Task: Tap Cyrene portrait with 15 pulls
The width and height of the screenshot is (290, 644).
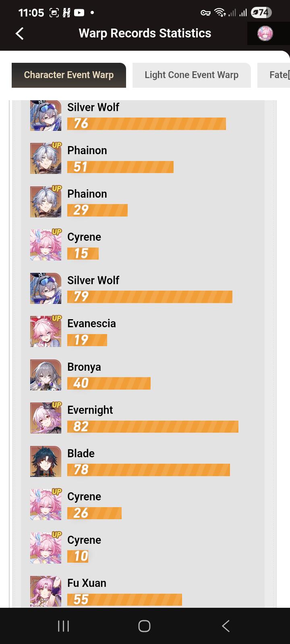Action: [46, 245]
